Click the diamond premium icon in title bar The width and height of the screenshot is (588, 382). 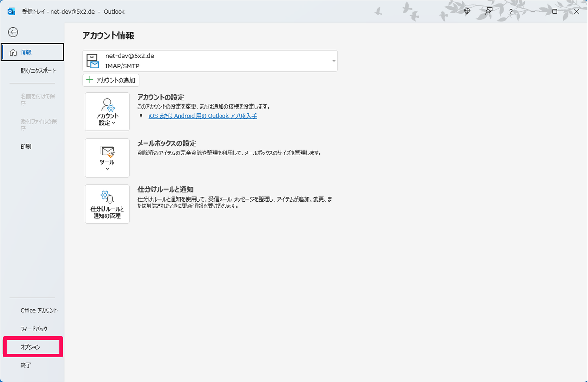click(467, 11)
